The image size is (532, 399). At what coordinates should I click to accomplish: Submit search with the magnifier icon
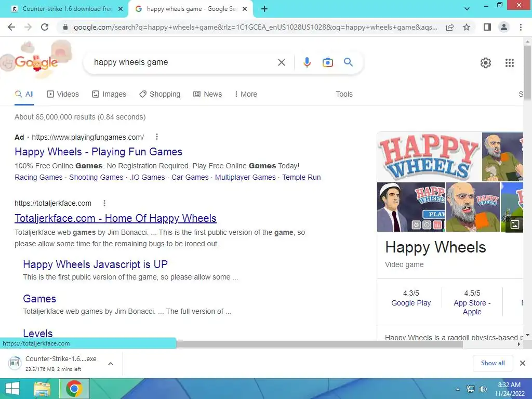tap(348, 62)
